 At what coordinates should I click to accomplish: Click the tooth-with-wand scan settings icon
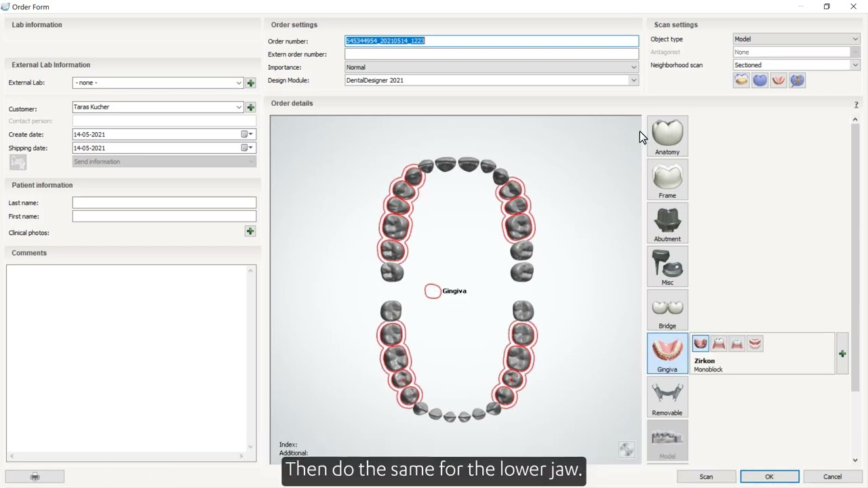(x=797, y=80)
